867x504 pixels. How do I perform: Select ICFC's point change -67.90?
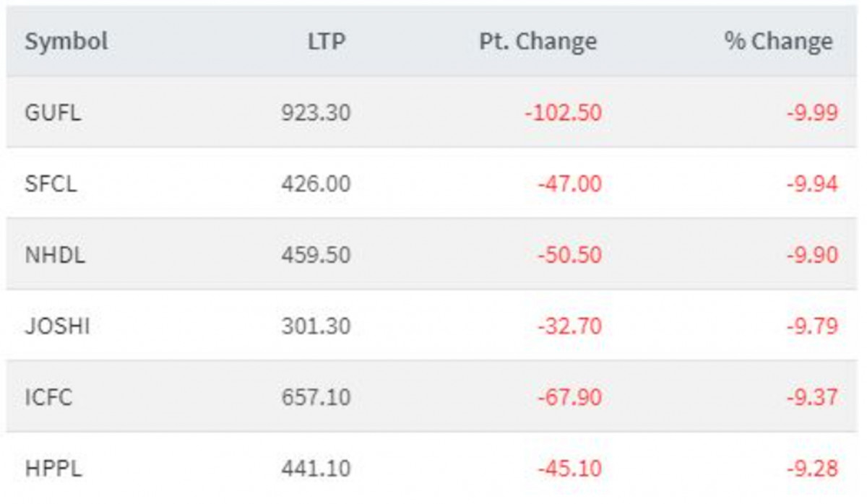569,397
